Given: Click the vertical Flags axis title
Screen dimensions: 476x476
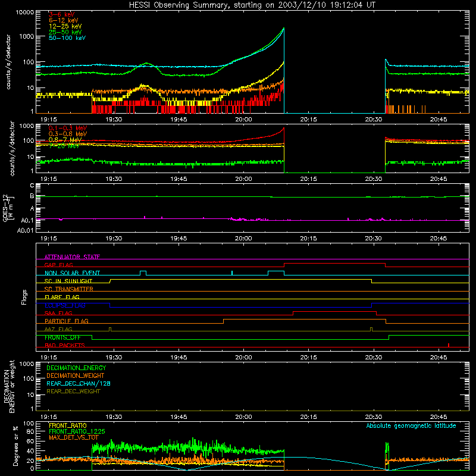Looking at the screenshot, I should coord(24,297).
